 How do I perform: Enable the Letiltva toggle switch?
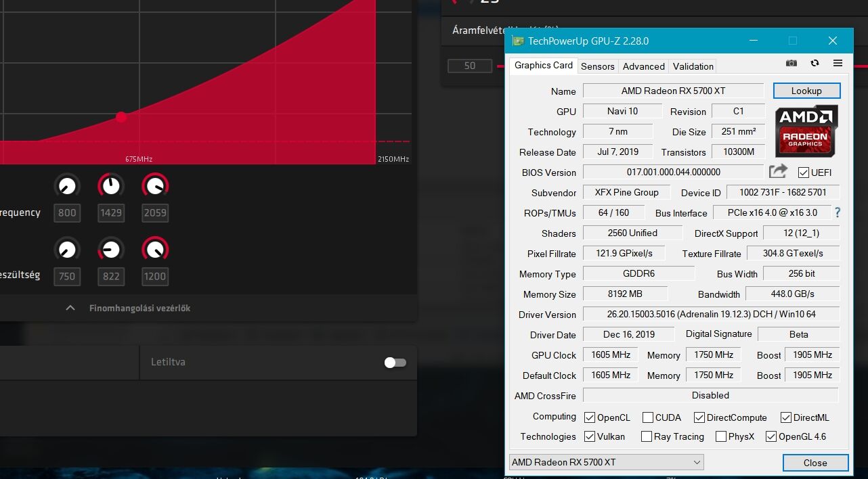pos(395,363)
